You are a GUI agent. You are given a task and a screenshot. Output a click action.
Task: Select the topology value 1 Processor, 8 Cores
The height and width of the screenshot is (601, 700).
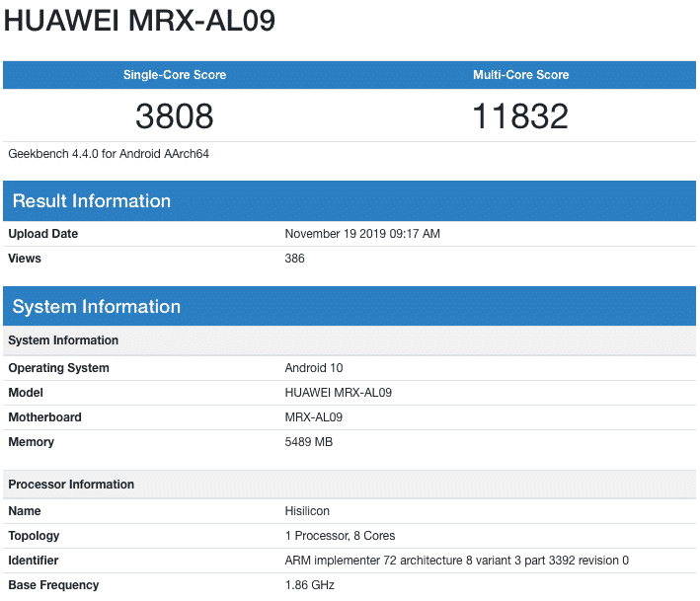(341, 536)
